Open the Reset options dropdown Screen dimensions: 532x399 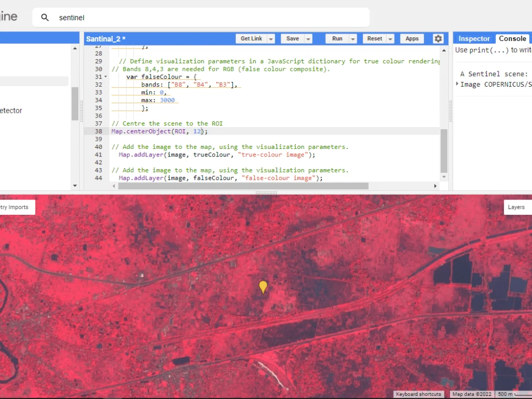click(x=390, y=38)
